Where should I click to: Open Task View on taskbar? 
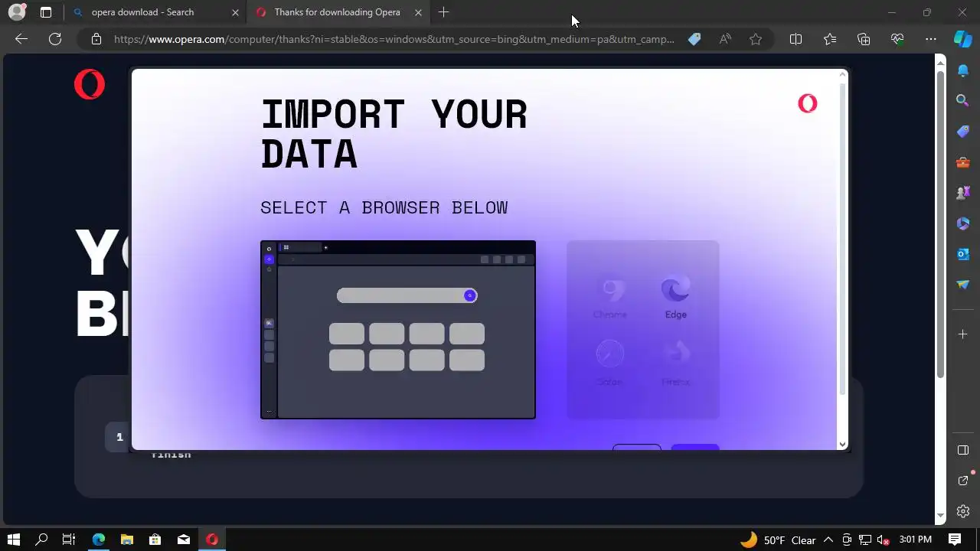pos(68,540)
